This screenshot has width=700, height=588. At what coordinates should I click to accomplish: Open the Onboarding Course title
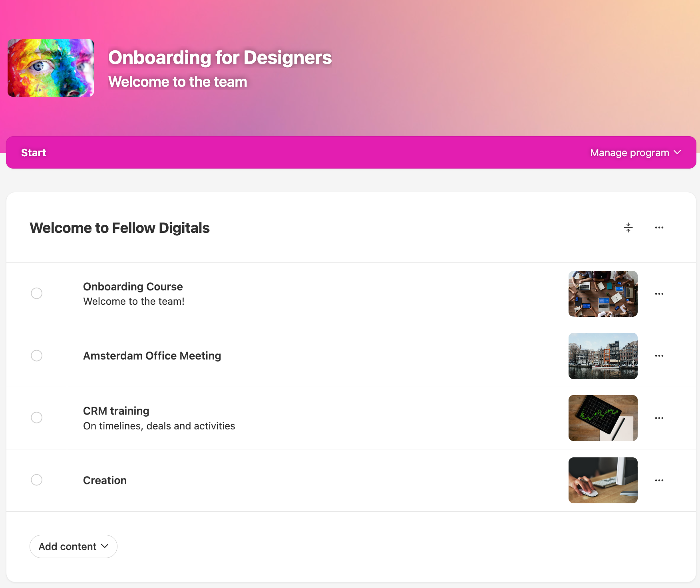click(x=133, y=287)
